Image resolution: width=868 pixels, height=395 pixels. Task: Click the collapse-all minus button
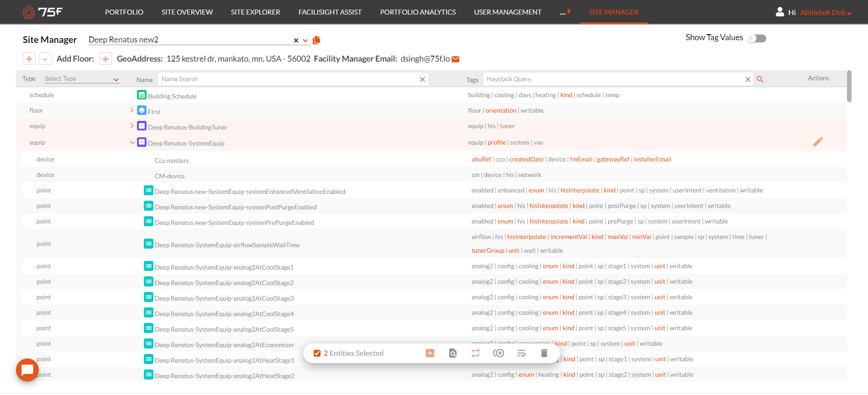point(45,59)
